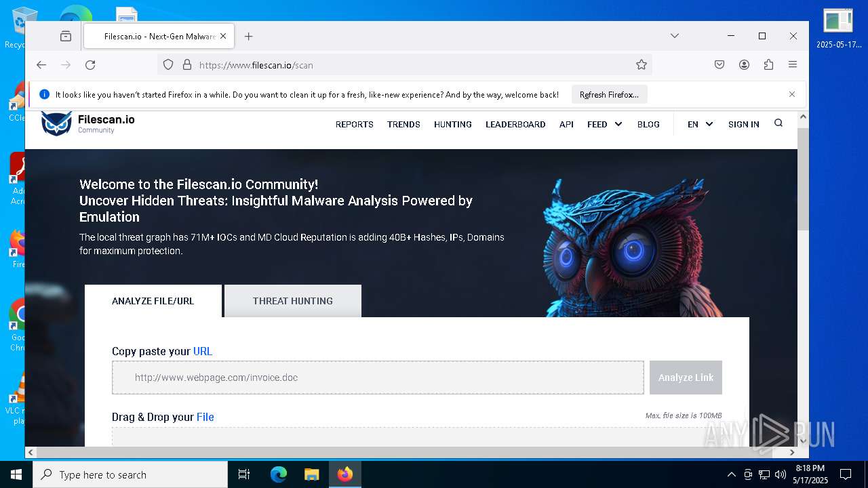
Task: Open Microsoft Edge from taskbar
Action: (279, 474)
